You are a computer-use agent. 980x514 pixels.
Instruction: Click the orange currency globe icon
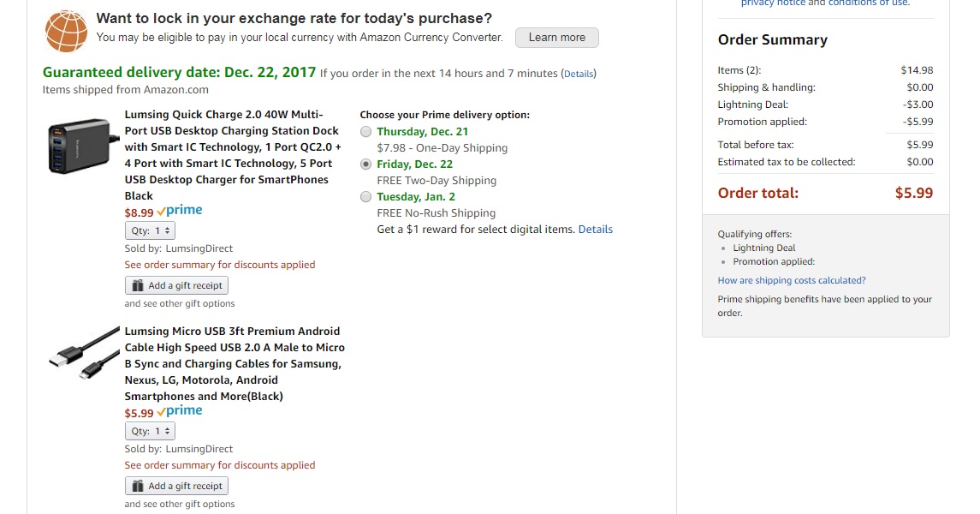pyautogui.click(x=67, y=31)
